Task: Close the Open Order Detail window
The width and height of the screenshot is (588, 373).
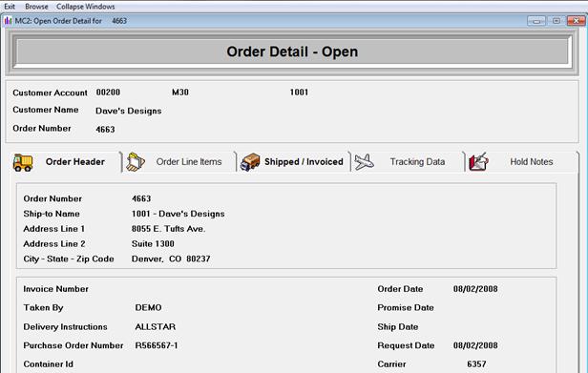Action: coord(576,21)
